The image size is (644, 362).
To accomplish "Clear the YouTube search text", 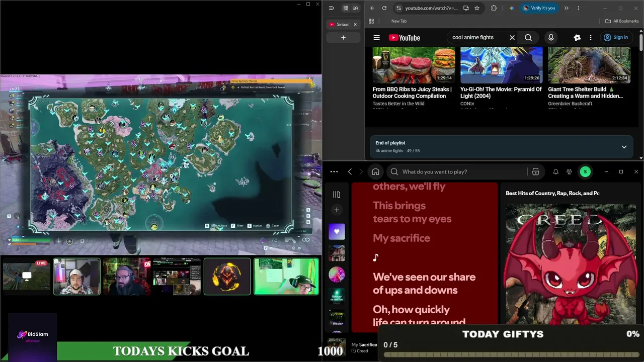I will (512, 38).
